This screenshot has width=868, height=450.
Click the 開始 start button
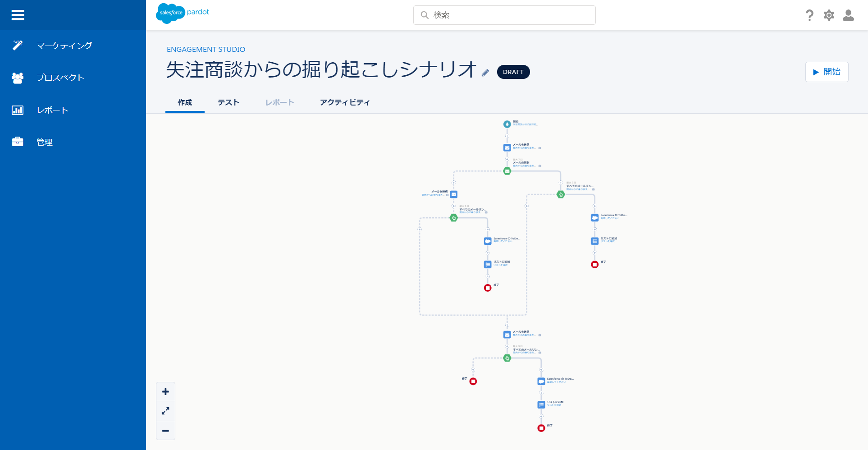pyautogui.click(x=827, y=72)
